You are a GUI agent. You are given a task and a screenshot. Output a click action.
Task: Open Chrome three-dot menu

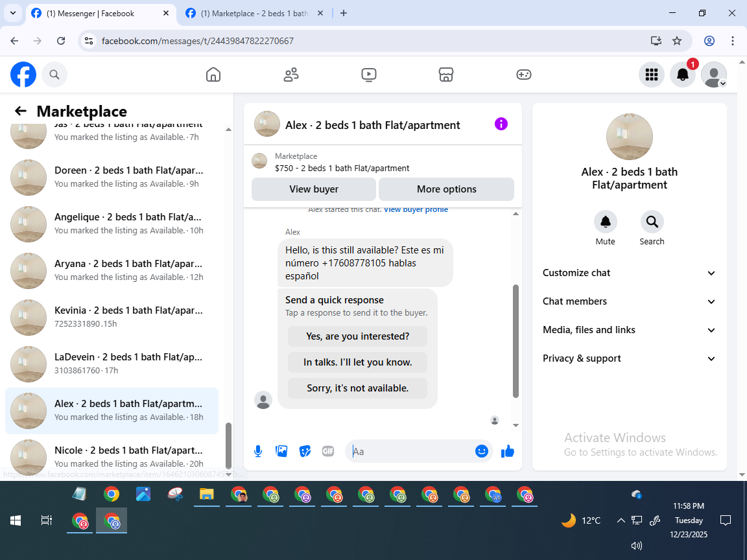(x=733, y=41)
